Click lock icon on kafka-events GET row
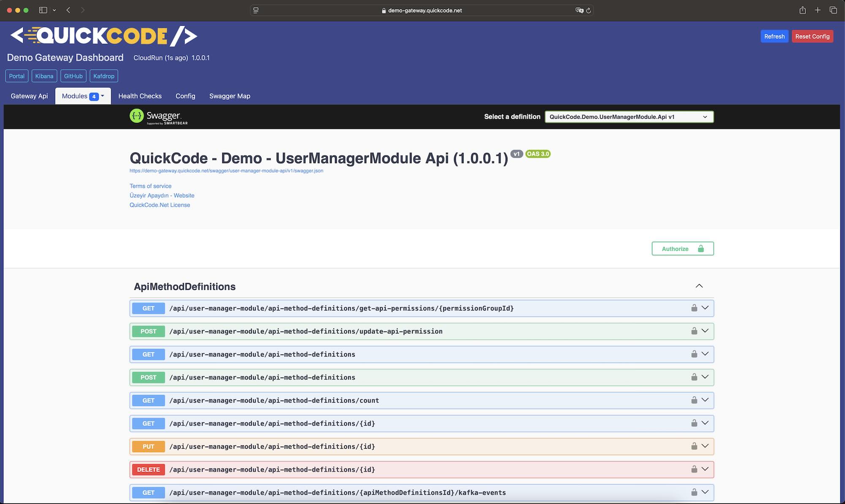The height and width of the screenshot is (504, 845). click(694, 492)
